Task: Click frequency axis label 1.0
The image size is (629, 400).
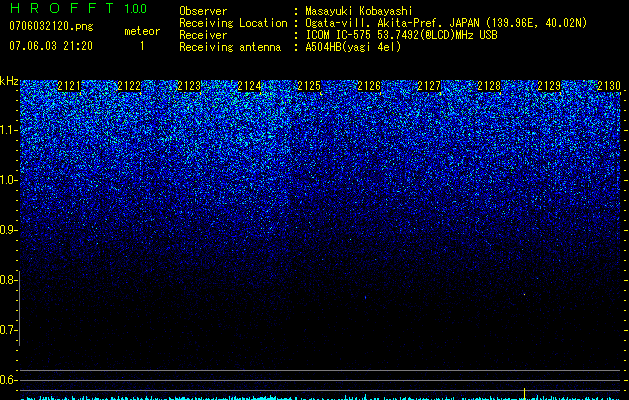Action: coord(9,180)
